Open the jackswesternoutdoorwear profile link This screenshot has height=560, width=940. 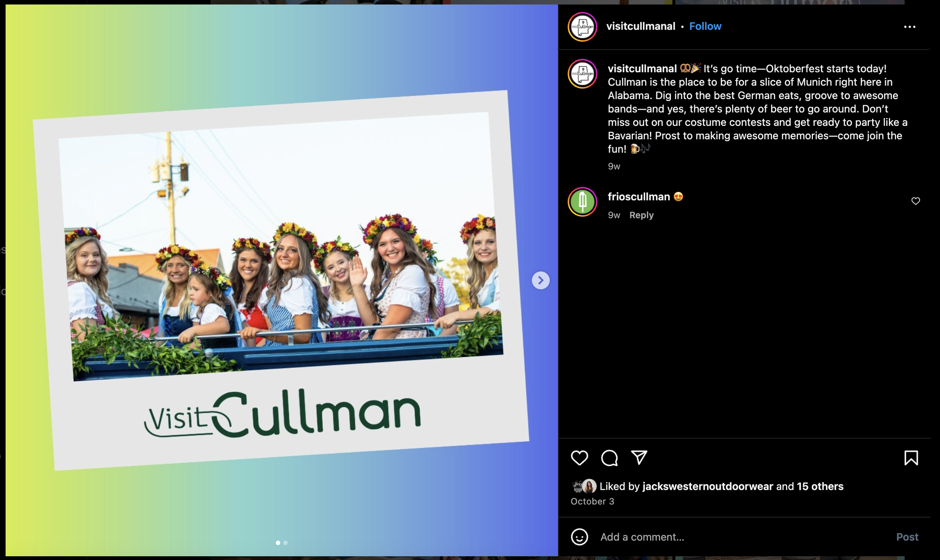click(x=708, y=486)
